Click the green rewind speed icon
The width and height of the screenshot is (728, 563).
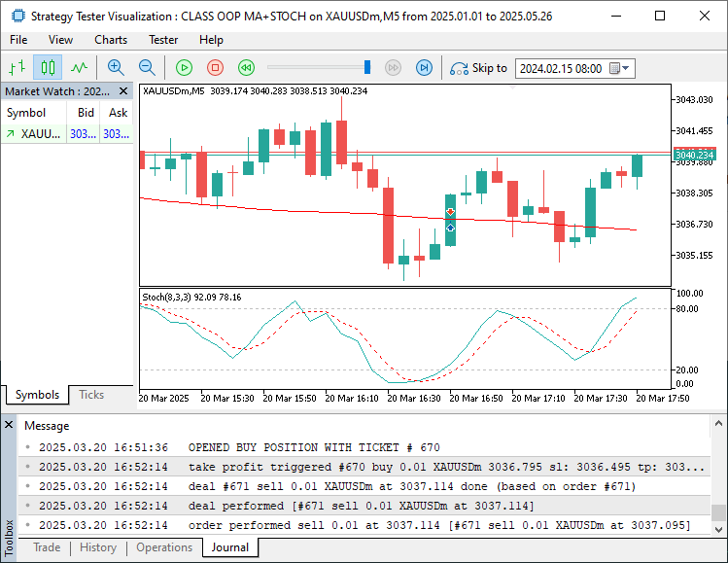tap(246, 67)
